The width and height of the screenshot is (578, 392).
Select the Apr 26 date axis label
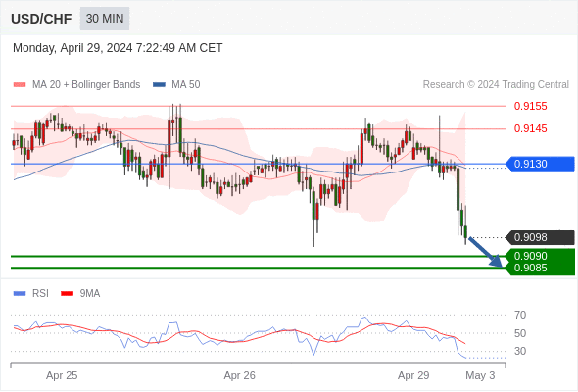pyautogui.click(x=240, y=375)
